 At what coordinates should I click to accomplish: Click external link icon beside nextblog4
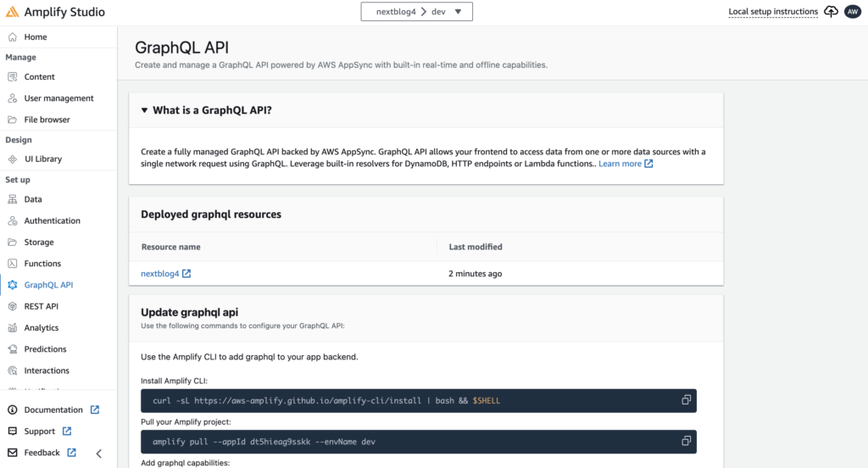(x=186, y=274)
